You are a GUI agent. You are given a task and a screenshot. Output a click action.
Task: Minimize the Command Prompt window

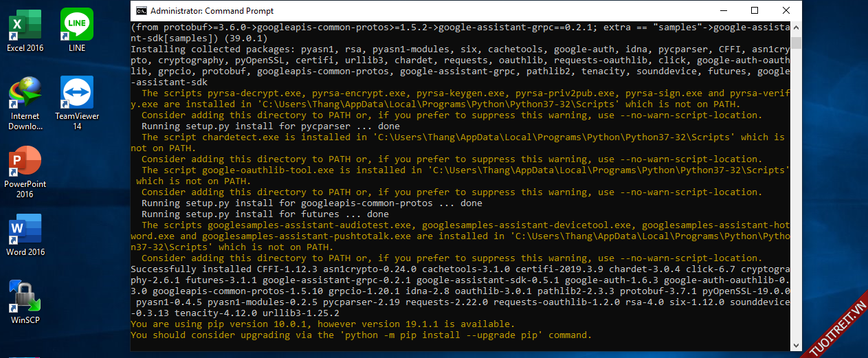(x=723, y=10)
